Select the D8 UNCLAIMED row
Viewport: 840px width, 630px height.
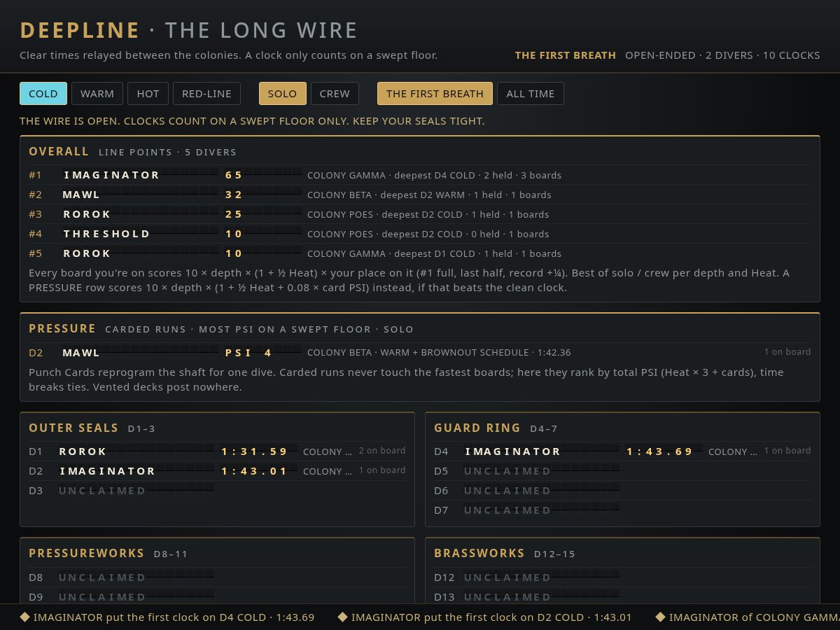[217, 577]
